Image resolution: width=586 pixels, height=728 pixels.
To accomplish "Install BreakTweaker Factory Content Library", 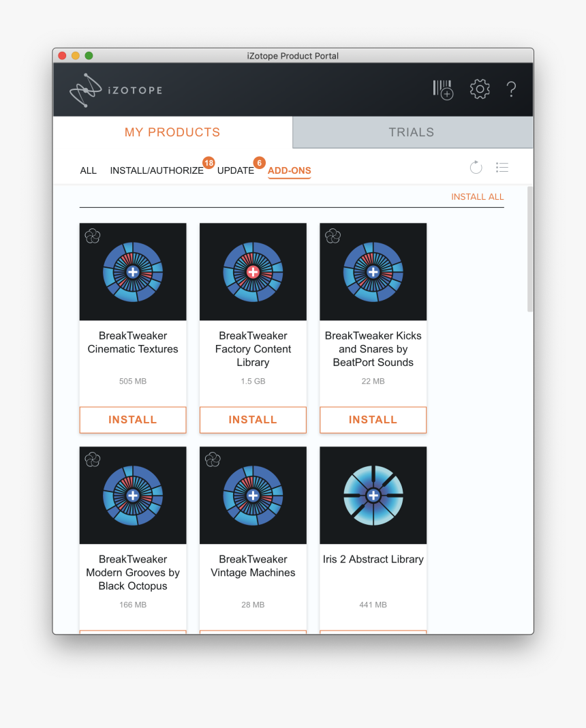I will tap(253, 420).
